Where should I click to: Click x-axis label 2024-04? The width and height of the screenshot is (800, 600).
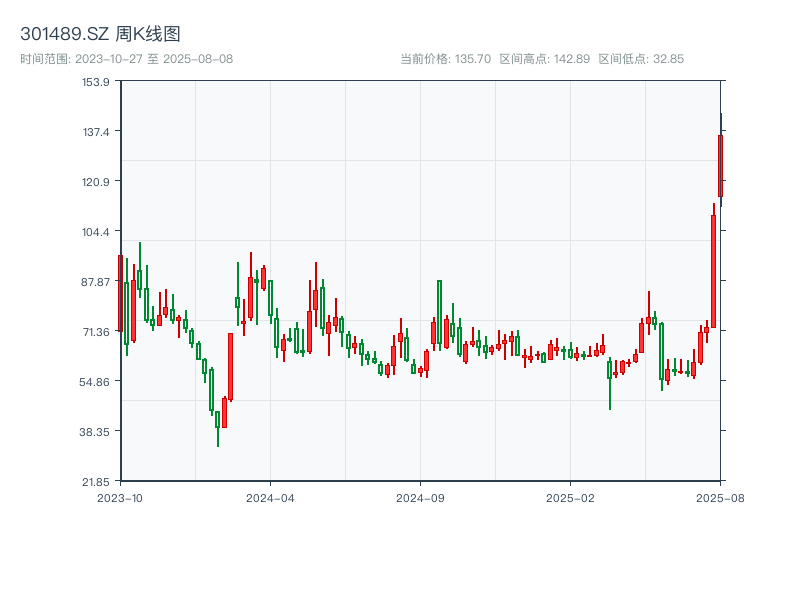click(270, 498)
